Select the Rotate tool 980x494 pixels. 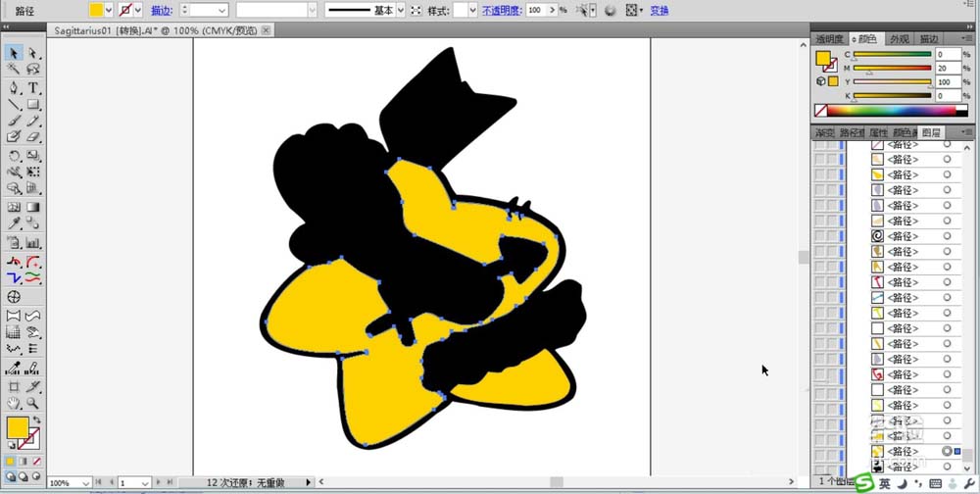tap(14, 156)
